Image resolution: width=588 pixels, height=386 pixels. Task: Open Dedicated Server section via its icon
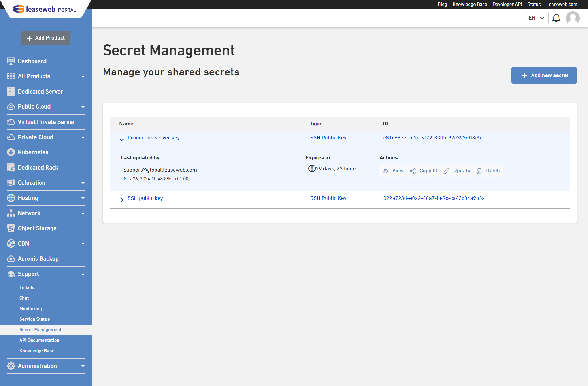tap(11, 91)
